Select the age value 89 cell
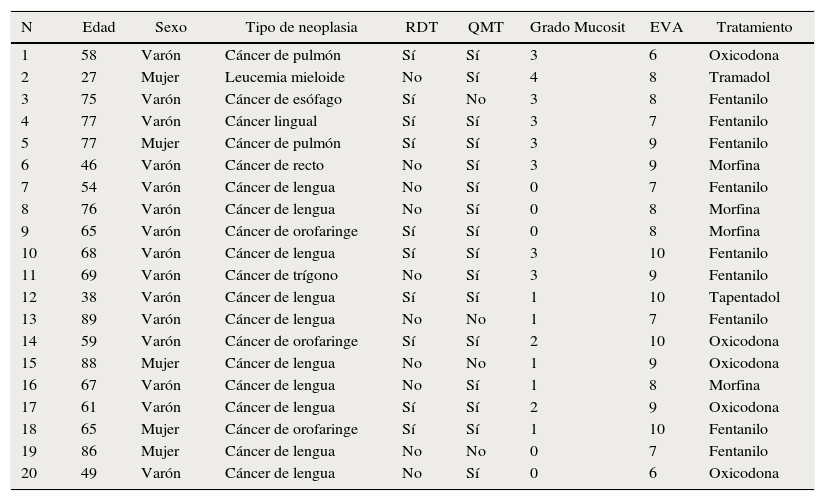 click(89, 319)
